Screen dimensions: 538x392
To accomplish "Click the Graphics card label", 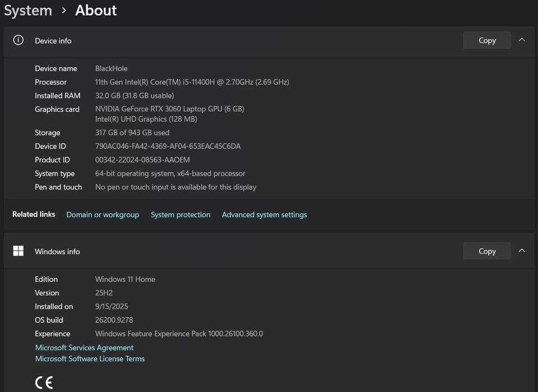I will pyautogui.click(x=57, y=109).
